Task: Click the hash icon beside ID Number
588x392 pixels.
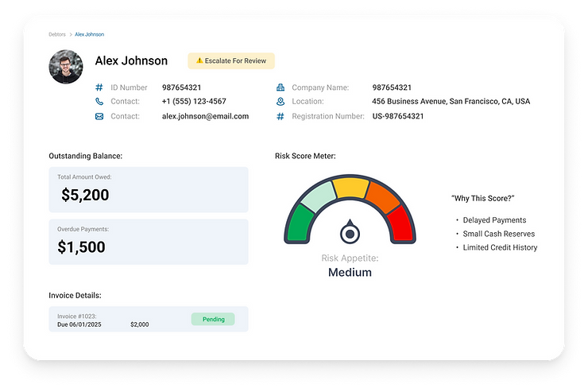Action: pyautogui.click(x=99, y=87)
